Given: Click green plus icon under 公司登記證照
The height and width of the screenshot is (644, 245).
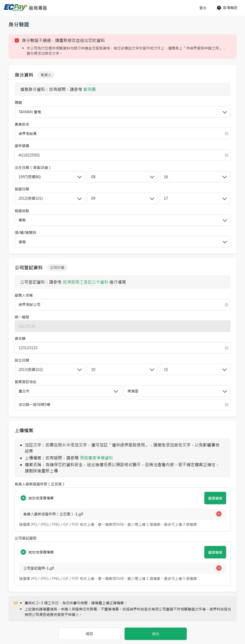Looking at the screenshot, I should (x=23, y=552).
